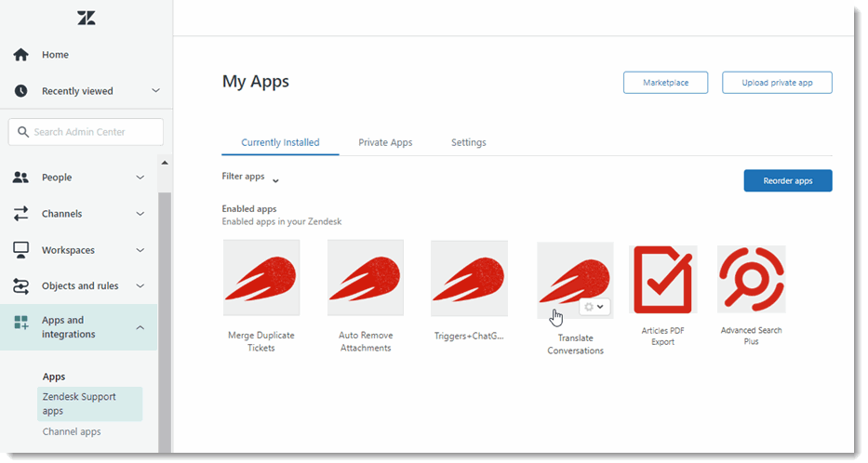Expand the Recently viewed chevron
Image resolution: width=868 pixels, height=463 pixels.
156,90
